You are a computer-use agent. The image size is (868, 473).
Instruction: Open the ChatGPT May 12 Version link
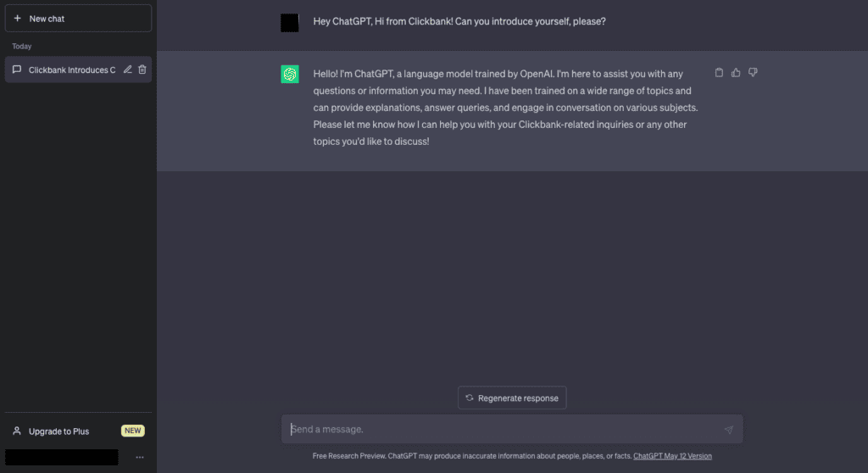click(672, 456)
